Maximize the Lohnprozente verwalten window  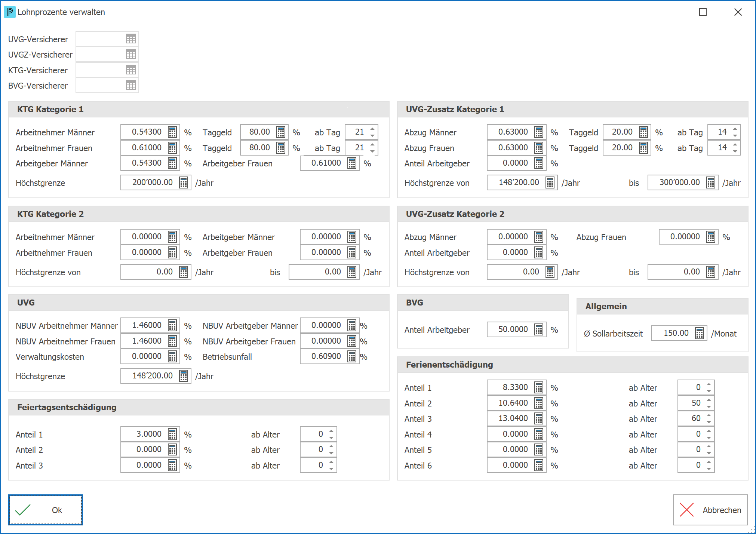coord(703,12)
